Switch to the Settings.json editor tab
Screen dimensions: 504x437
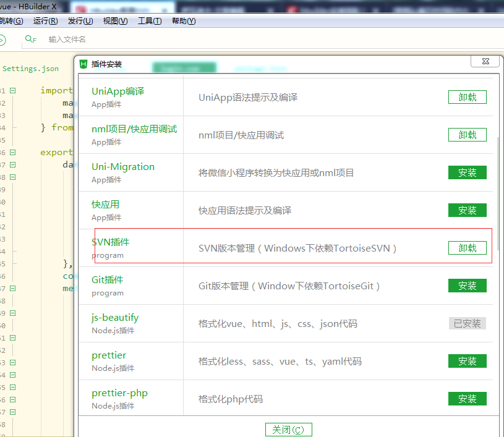coord(30,69)
